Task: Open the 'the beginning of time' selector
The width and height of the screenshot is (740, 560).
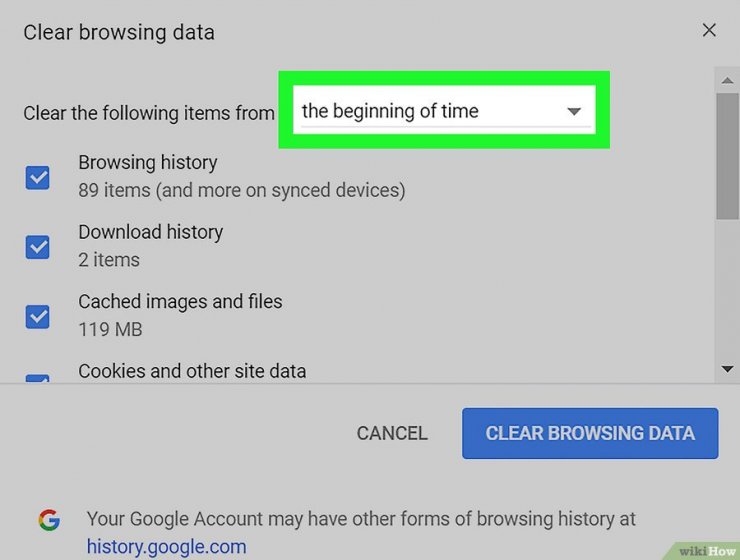Action: click(x=444, y=110)
